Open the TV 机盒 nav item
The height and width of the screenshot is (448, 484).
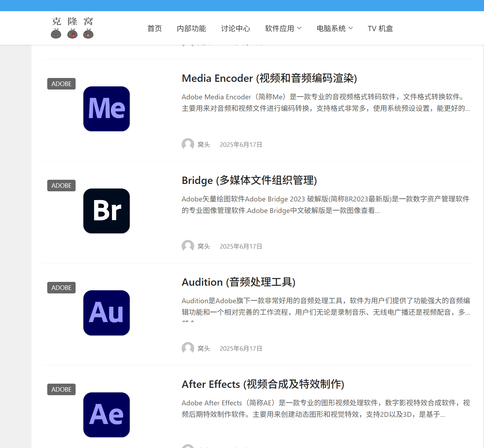(380, 28)
